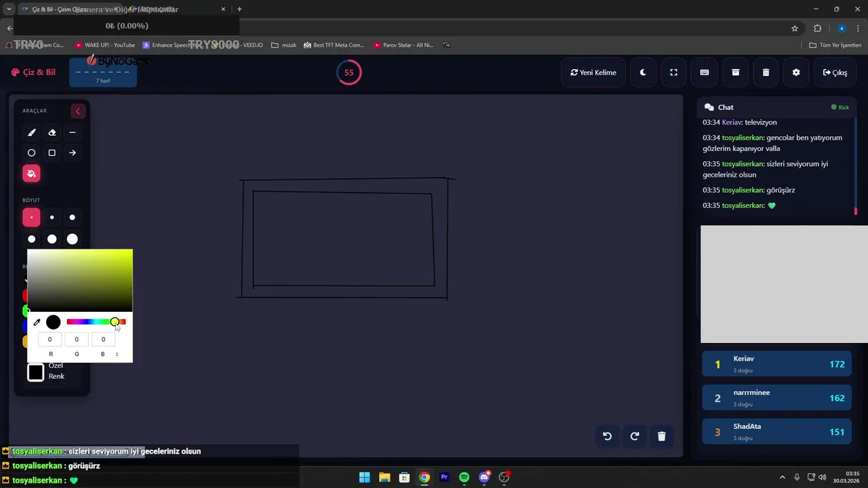Choose the largest brush size
The height and width of the screenshot is (488, 868).
[73, 239]
